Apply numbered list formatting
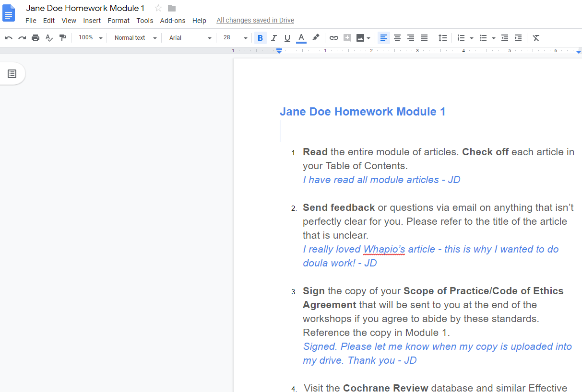 coord(461,38)
